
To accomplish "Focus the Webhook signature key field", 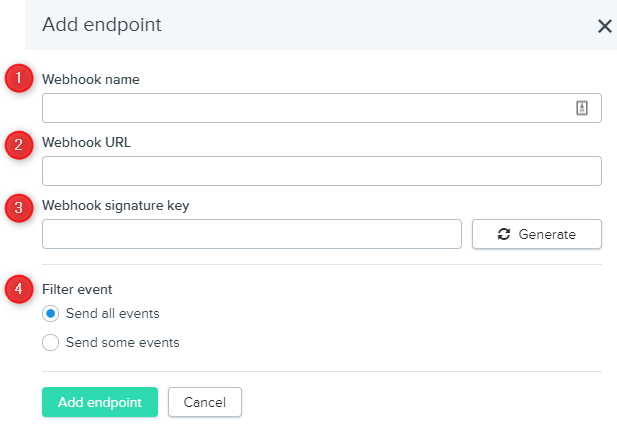I will pos(251,234).
